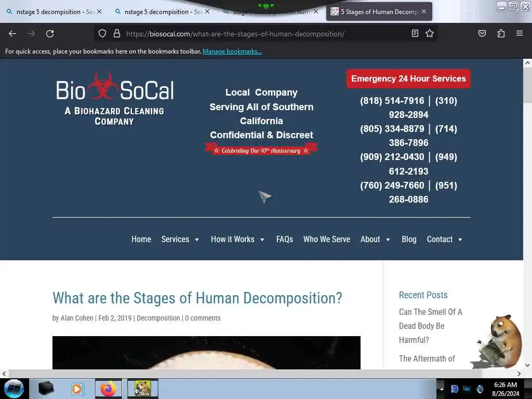Open 'Can The Smell Of A Dead Body Be Harmful?' post
Image resolution: width=532 pixels, height=399 pixels.
point(430,326)
